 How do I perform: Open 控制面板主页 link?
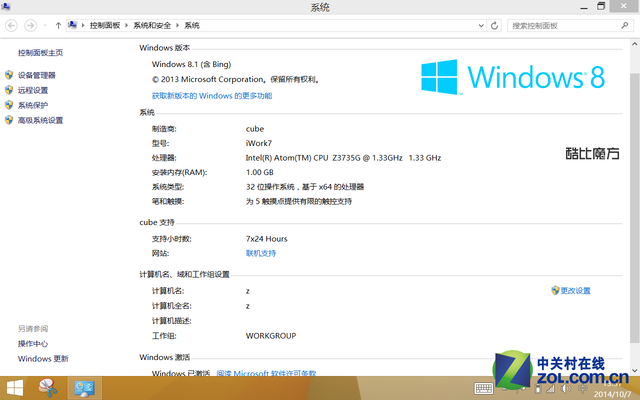tap(40, 53)
